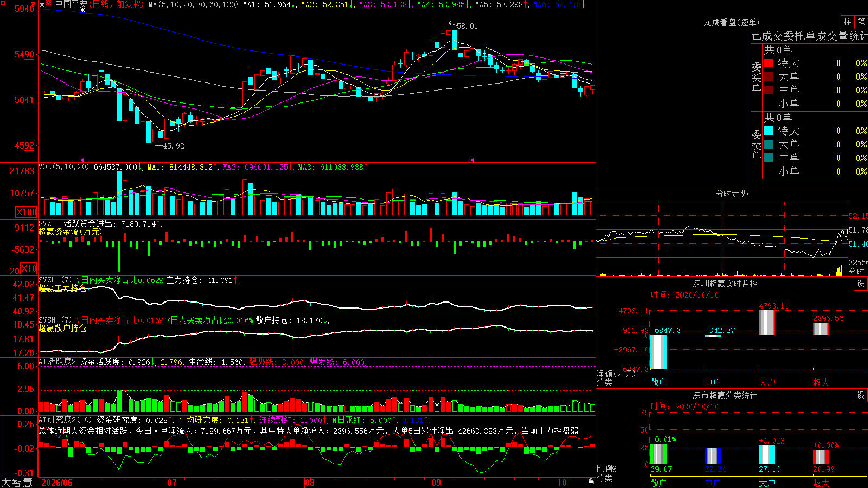Click the AI活跃度2 indicator title
The image size is (868, 488).
point(58,362)
